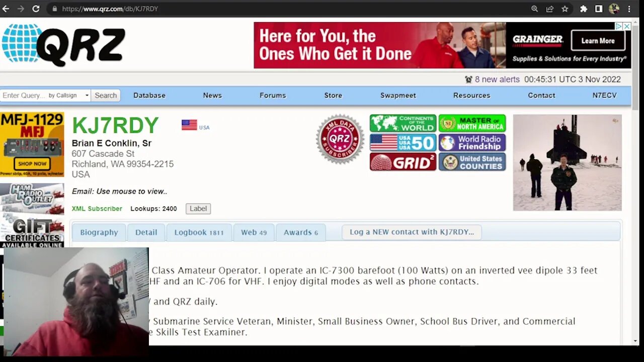This screenshot has height=362, width=644.
Task: Click the XML Subscriber link
Action: click(97, 209)
